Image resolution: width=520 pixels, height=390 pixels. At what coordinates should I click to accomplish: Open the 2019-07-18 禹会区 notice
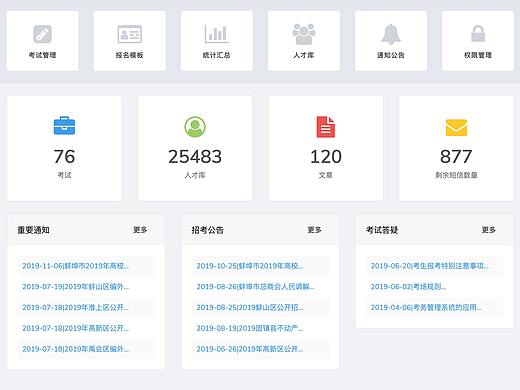click(x=76, y=349)
